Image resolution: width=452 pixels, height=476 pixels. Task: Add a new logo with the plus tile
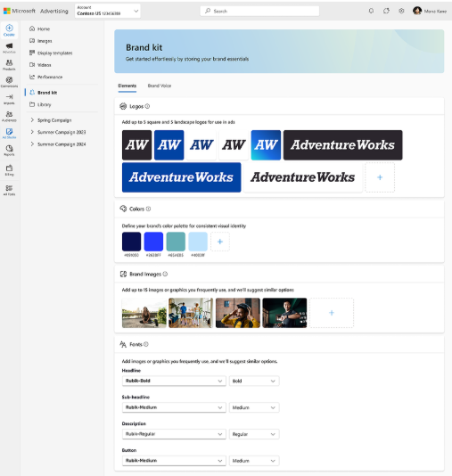pyautogui.click(x=380, y=177)
